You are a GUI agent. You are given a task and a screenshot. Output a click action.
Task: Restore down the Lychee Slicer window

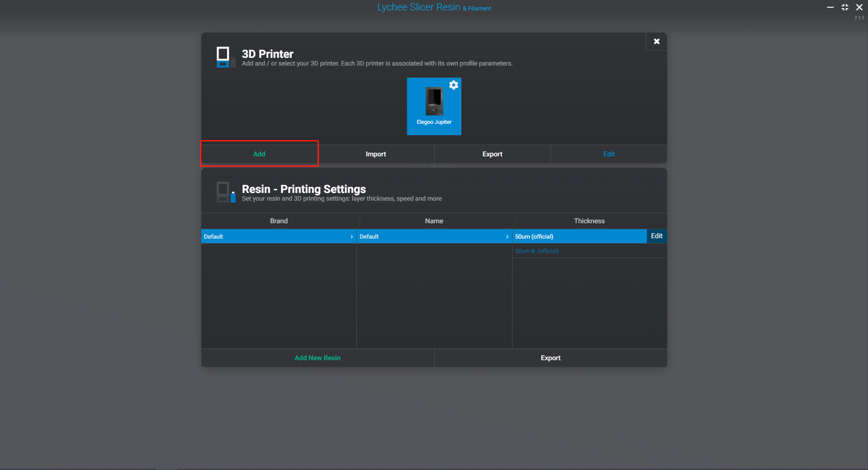click(844, 7)
